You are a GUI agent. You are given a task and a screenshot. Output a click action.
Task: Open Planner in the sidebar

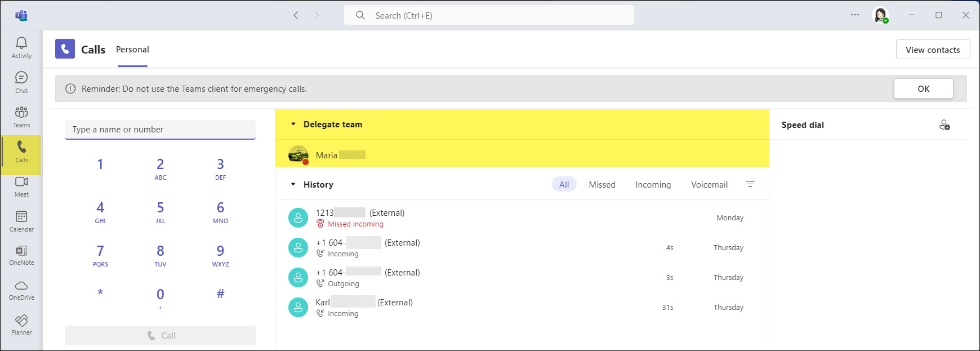click(x=21, y=325)
